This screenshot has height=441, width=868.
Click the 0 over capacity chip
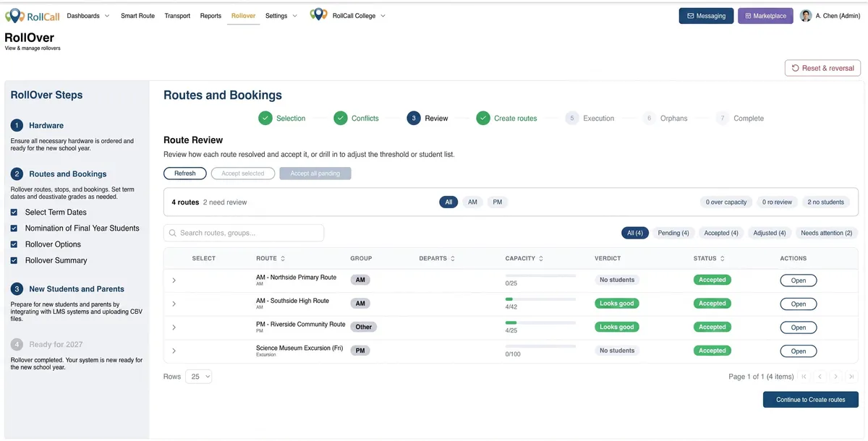[726, 202]
